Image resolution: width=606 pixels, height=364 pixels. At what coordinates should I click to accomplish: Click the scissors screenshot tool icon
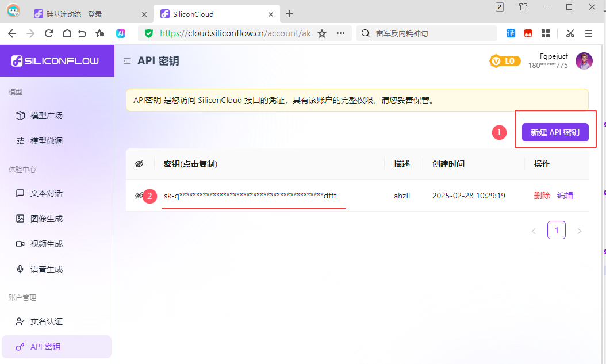(570, 33)
